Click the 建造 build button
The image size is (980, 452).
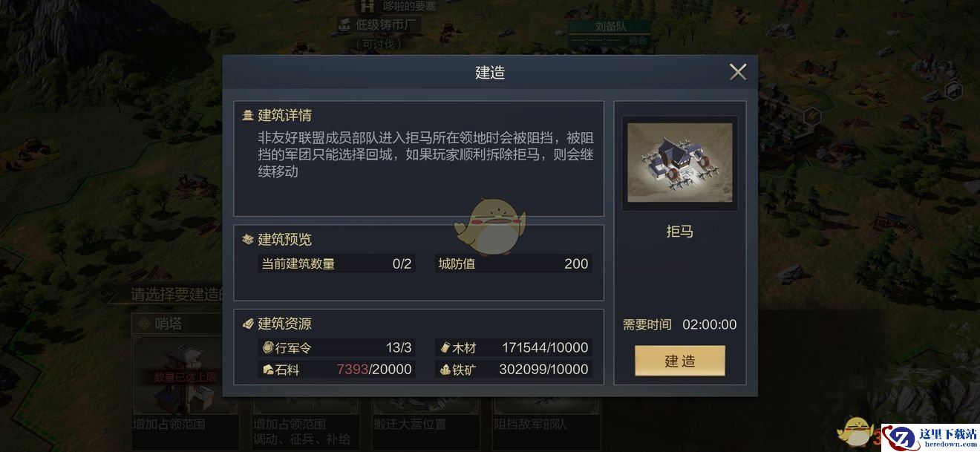tap(679, 361)
